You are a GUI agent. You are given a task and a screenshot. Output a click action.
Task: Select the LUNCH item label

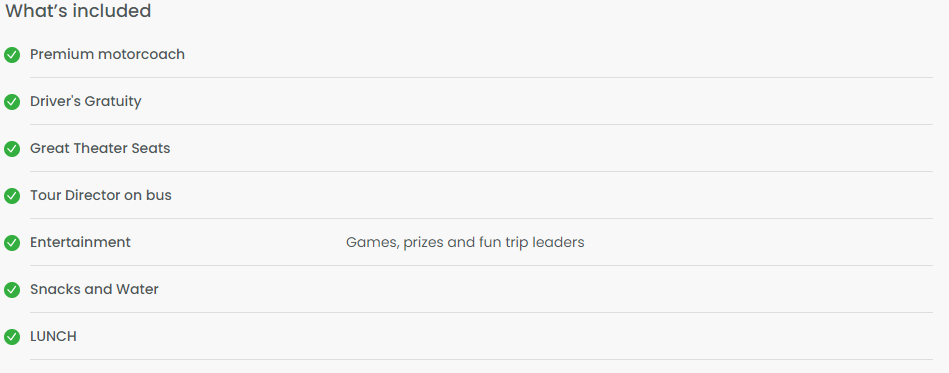pyautogui.click(x=53, y=337)
